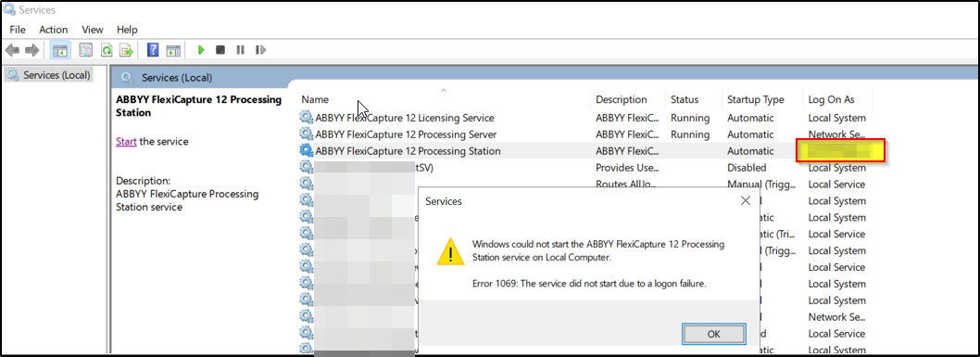Stop the service with the square icon
The width and height of the screenshot is (980, 357).
(x=220, y=50)
